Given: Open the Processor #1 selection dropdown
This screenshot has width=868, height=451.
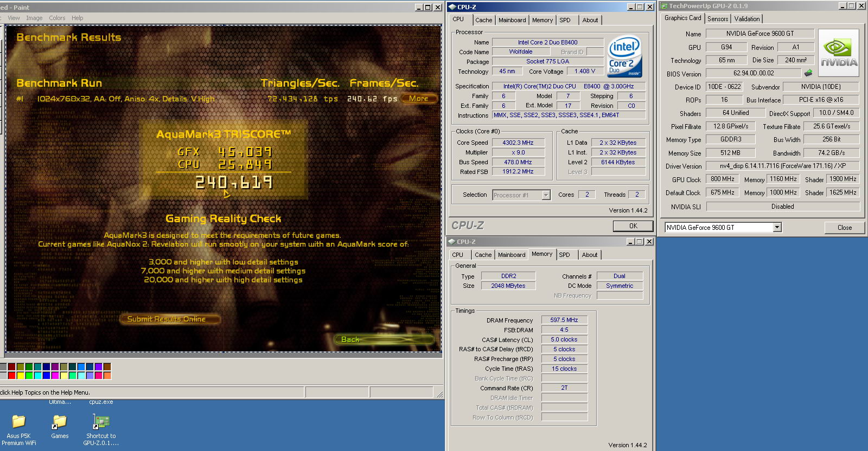Looking at the screenshot, I should pos(546,195).
